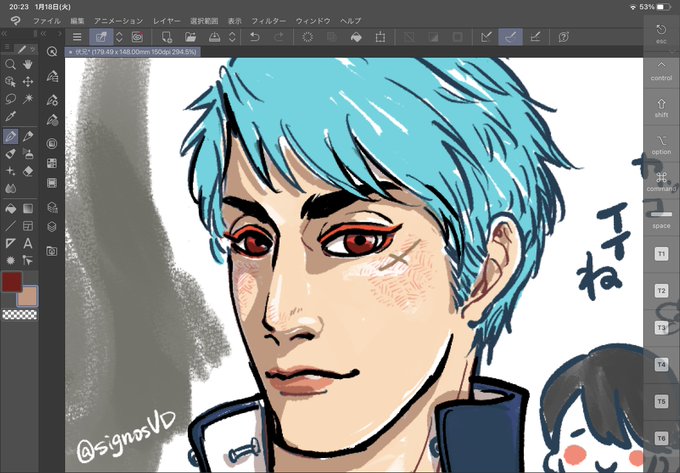680x473 pixels.
Task: Toggle the highlighted touch operation button
Action: [x=101, y=37]
